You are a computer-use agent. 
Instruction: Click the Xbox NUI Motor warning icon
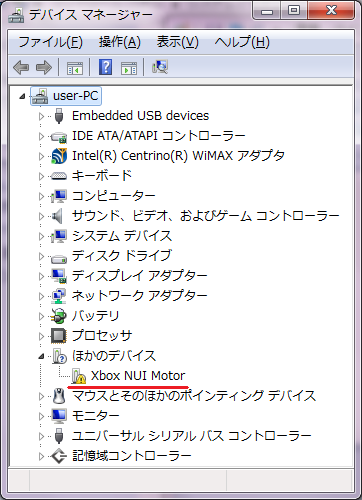point(79,377)
